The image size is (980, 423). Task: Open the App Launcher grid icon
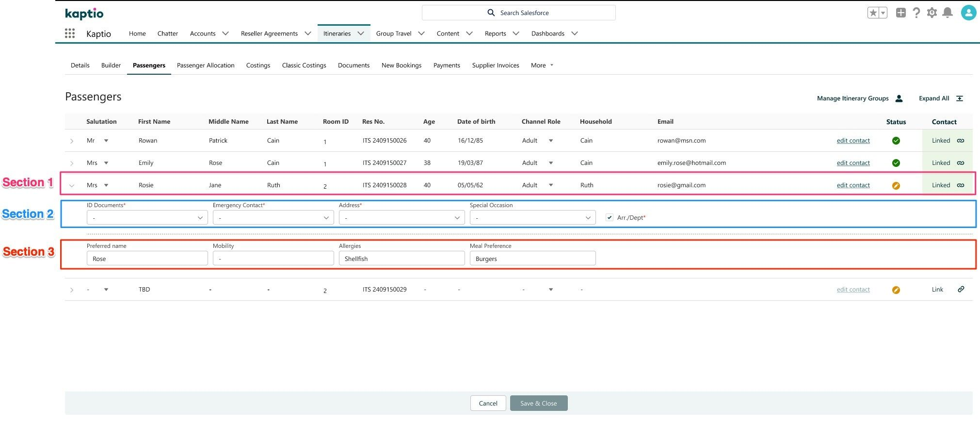pos(70,33)
